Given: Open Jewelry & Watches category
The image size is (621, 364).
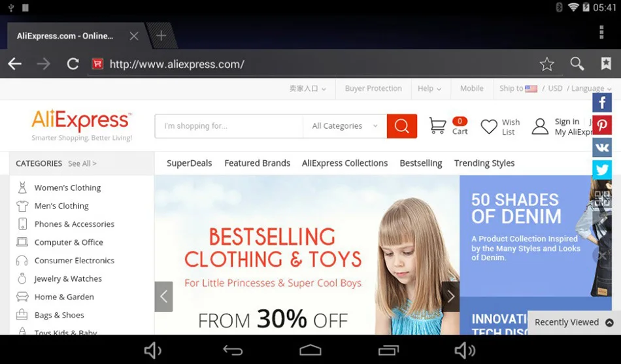Looking at the screenshot, I should point(68,279).
